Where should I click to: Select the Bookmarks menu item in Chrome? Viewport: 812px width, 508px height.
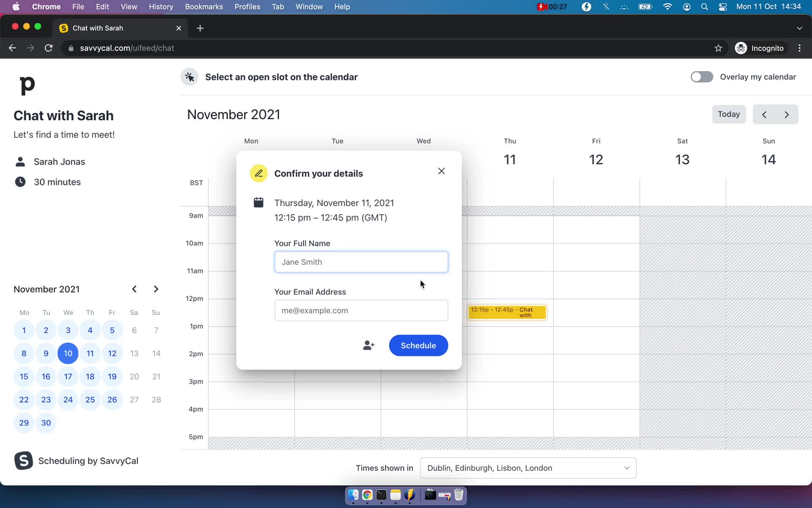204,6
